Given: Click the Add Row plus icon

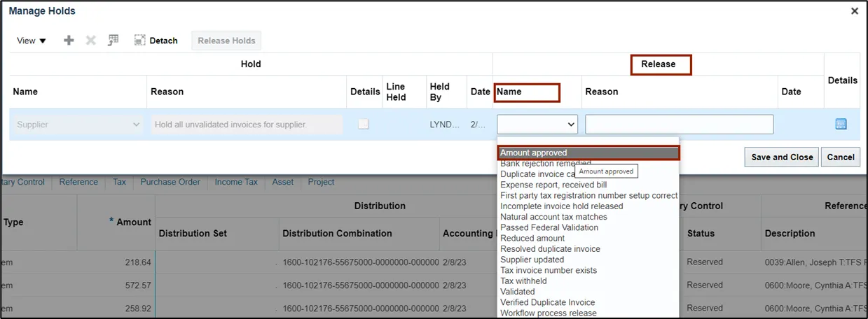Looking at the screenshot, I should tap(69, 41).
